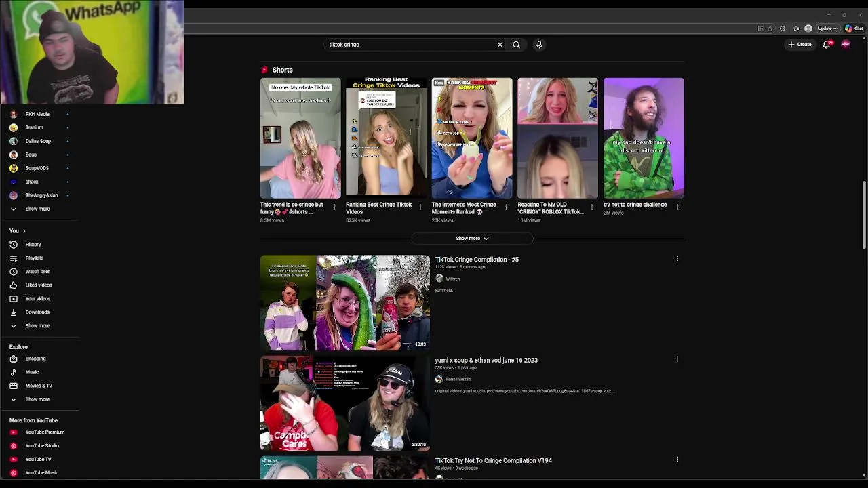Open Movies & TV under Explore
Screen dimensions: 868x488
39,386
